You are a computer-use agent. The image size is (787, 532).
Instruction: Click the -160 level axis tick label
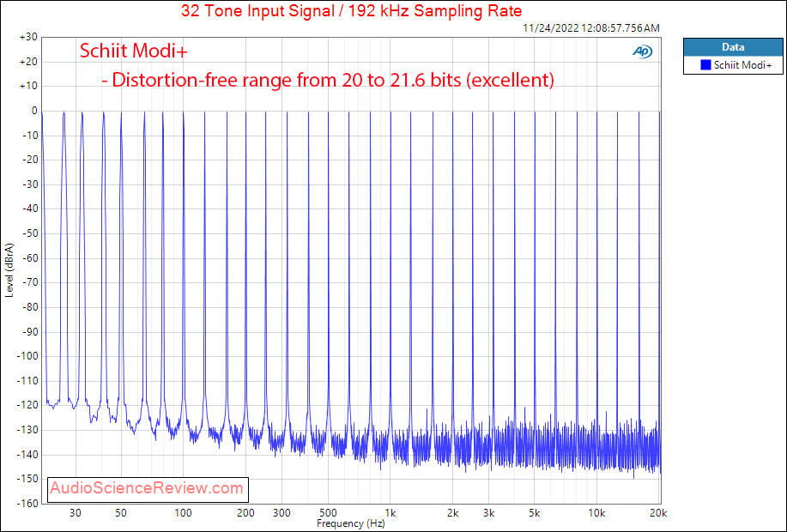coord(27,504)
